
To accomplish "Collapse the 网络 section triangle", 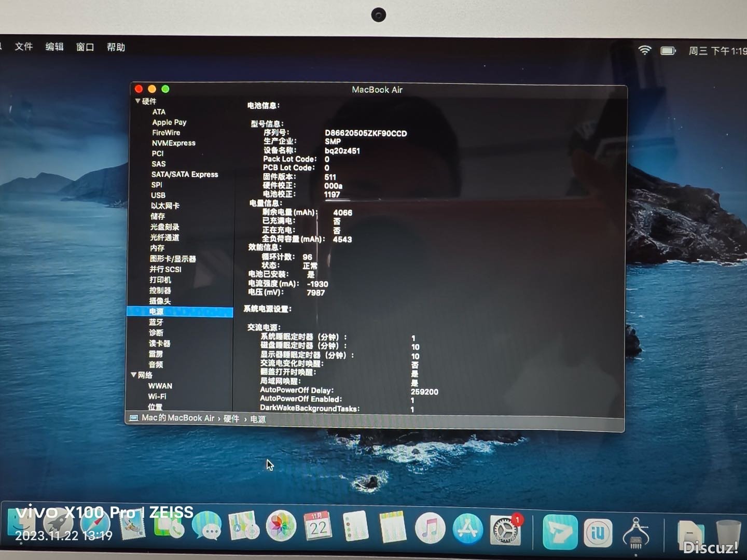I will click(134, 374).
